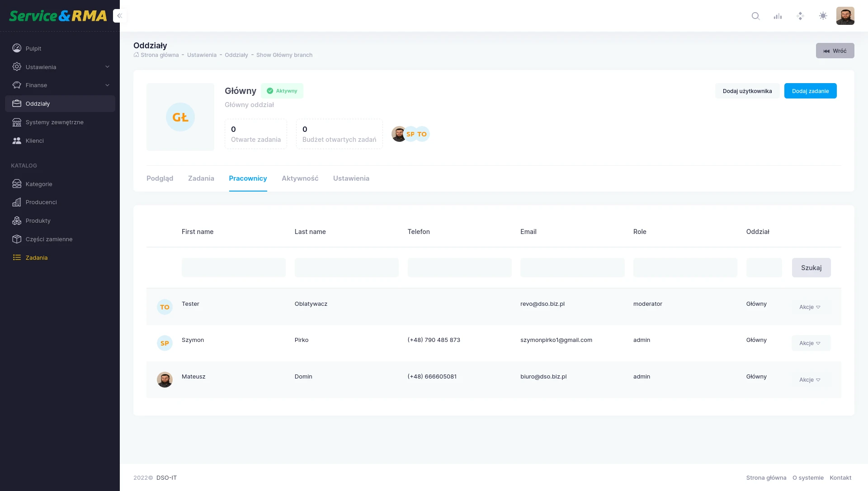Viewport: 868px width, 491px height.
Task: Open Części zamienne box icon
Action: click(17, 239)
